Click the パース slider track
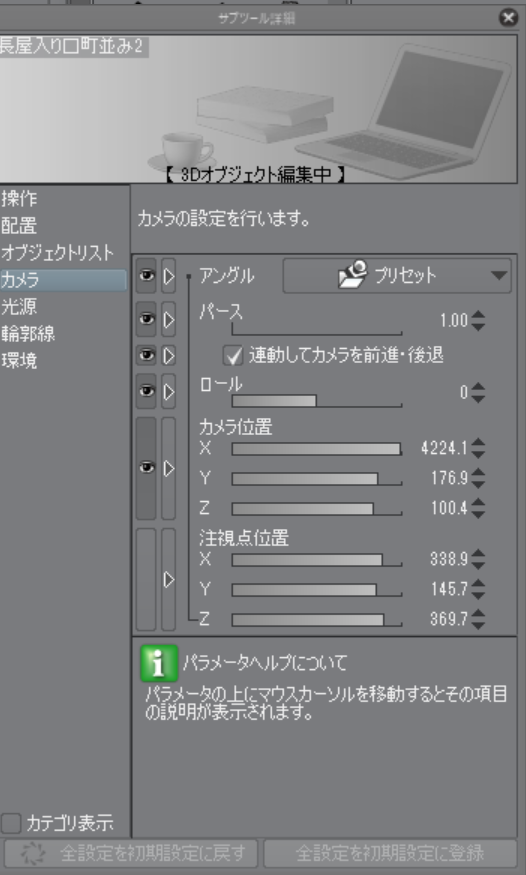526x875 pixels. pos(317,329)
